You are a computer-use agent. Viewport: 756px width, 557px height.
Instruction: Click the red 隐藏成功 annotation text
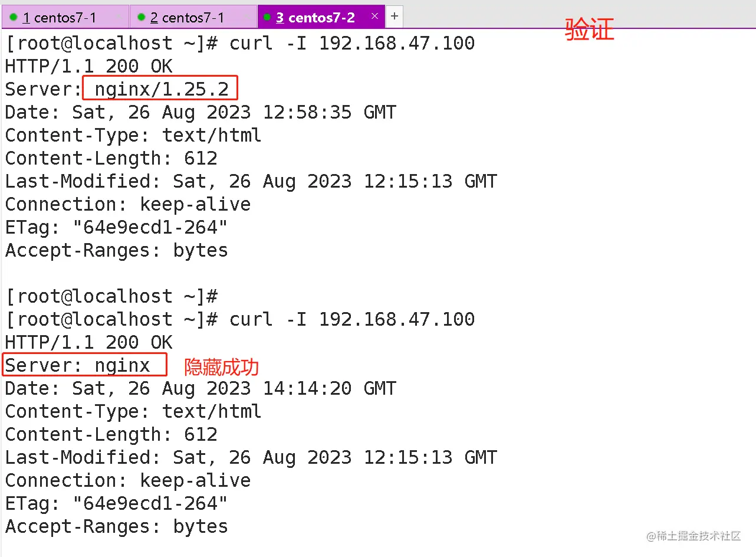221,367
